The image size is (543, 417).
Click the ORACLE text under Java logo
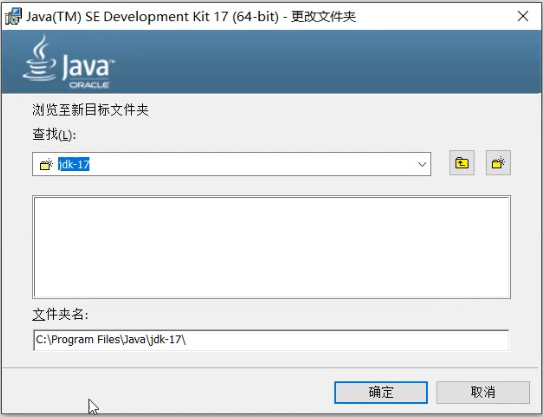click(89, 85)
